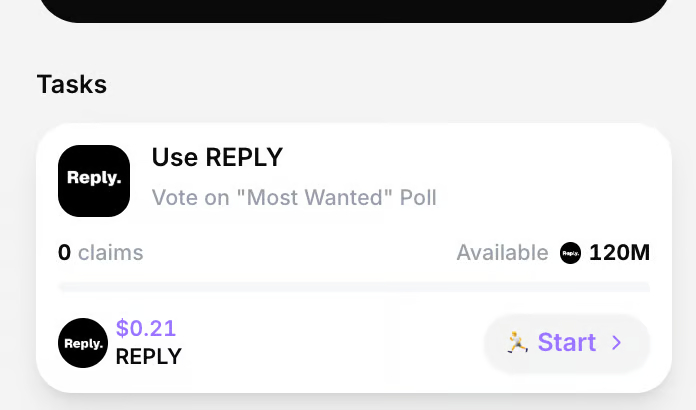Click the round Reply. token icon beside the price

(83, 343)
